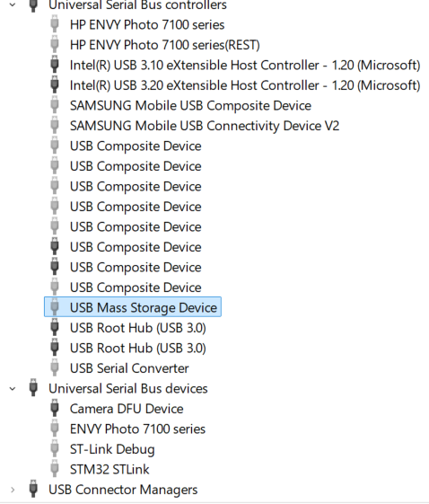Click the icon next to SAMSUNG Mobile USB Composite Device
Image resolution: width=429 pixels, height=504 pixels.
[55, 105]
